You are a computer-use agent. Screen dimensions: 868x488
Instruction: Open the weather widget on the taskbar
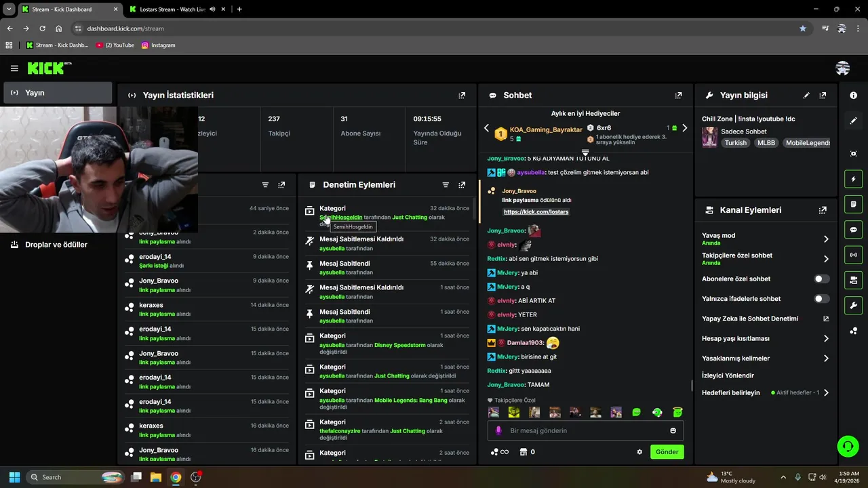pyautogui.click(x=731, y=477)
